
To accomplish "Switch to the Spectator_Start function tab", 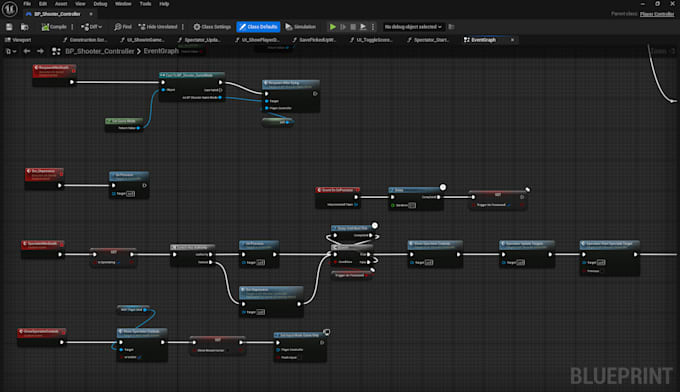I will [428, 40].
